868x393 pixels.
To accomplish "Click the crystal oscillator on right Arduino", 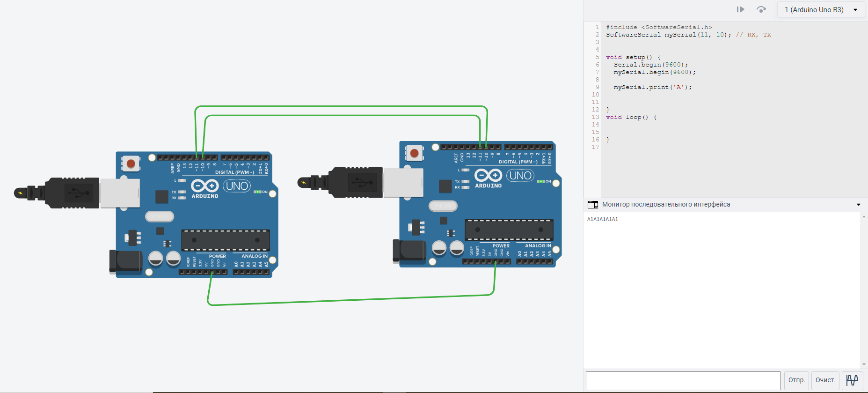I will click(x=443, y=206).
